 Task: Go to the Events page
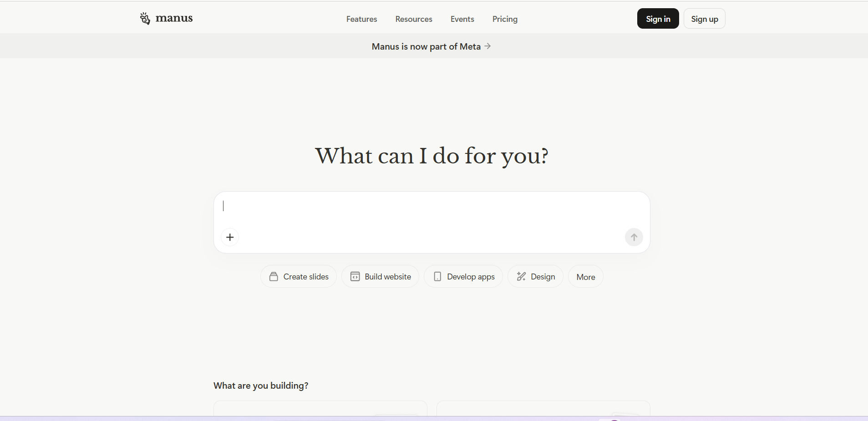click(x=462, y=19)
